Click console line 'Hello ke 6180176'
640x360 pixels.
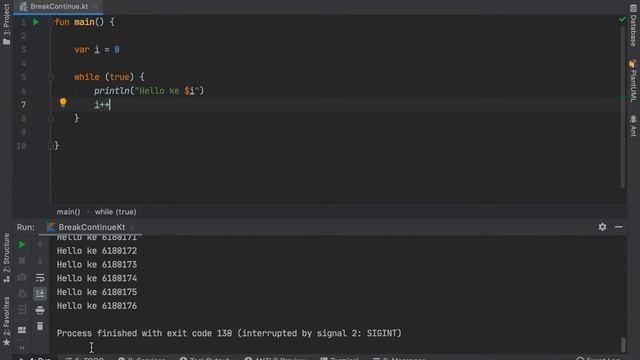pos(97,306)
